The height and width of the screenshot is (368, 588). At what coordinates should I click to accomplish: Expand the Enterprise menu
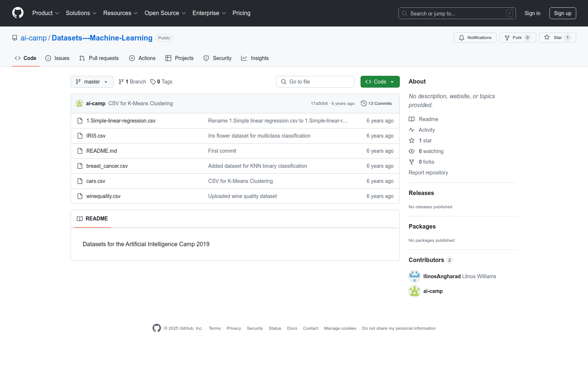pyautogui.click(x=209, y=13)
